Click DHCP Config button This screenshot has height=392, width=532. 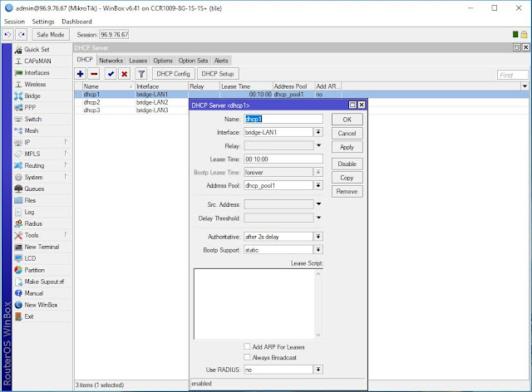pos(174,74)
